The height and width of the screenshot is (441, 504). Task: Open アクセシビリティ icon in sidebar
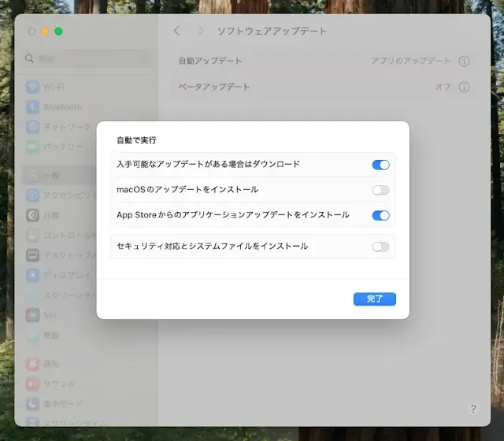[32, 195]
